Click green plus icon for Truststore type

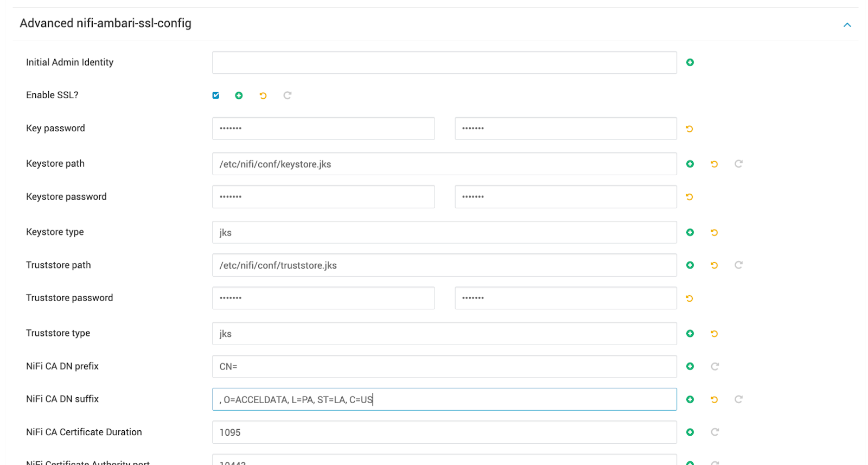tap(690, 334)
